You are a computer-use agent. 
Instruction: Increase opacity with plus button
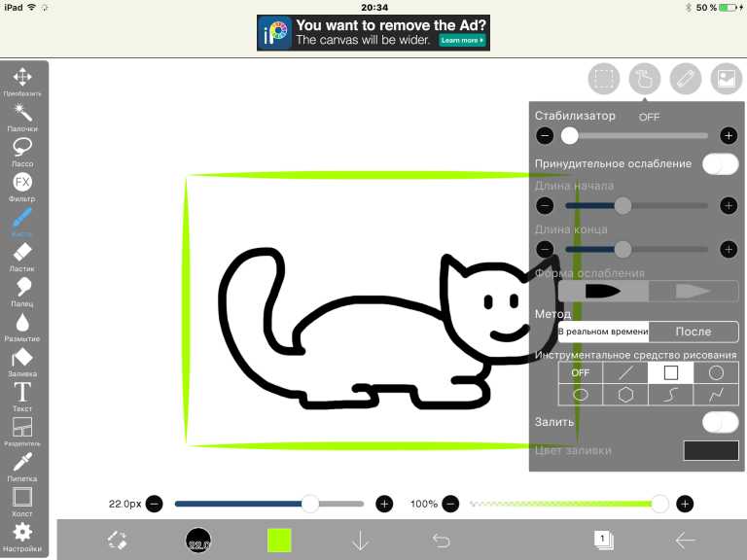[685, 504]
